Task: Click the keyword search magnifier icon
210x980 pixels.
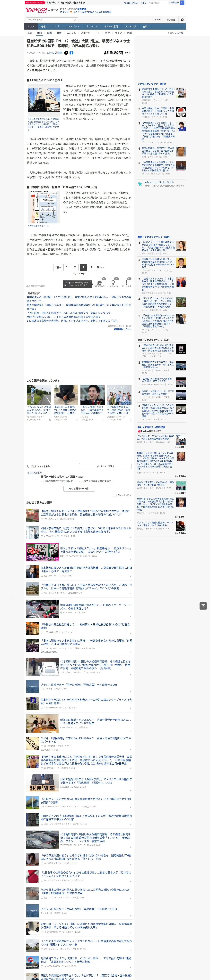Action: pyautogui.click(x=75, y=20)
